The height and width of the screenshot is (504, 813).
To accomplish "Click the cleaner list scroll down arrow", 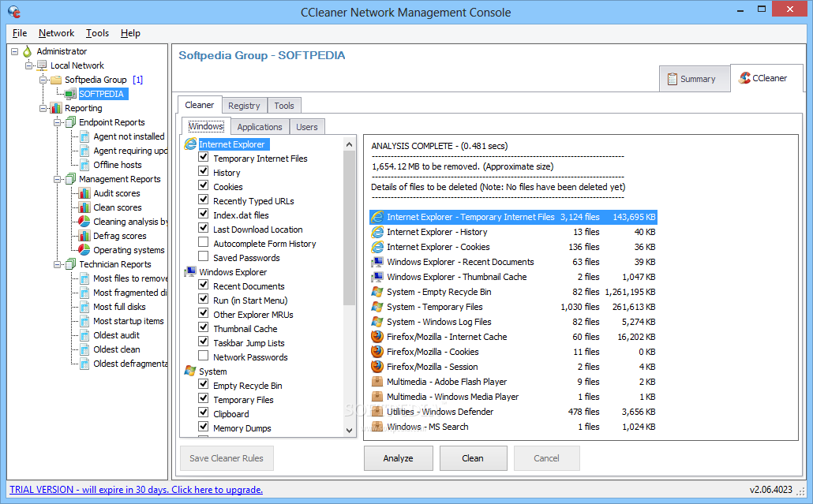I will (x=350, y=430).
